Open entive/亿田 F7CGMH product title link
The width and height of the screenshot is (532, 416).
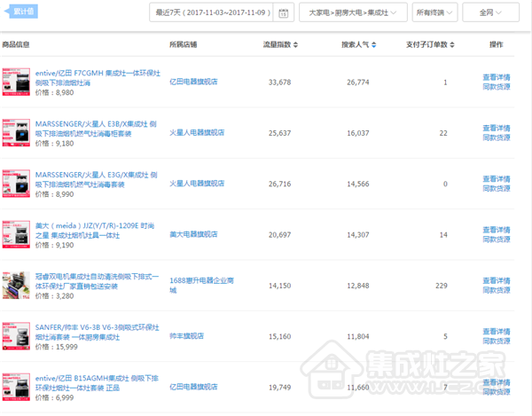tap(98, 78)
